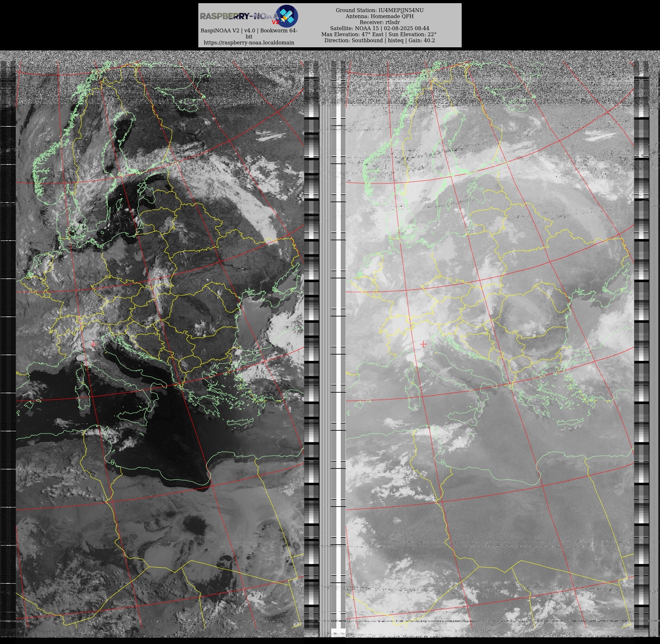The height and width of the screenshot is (644, 660).
Task: Click the RASPBERRY-NOAA logo text
Action: (x=239, y=16)
